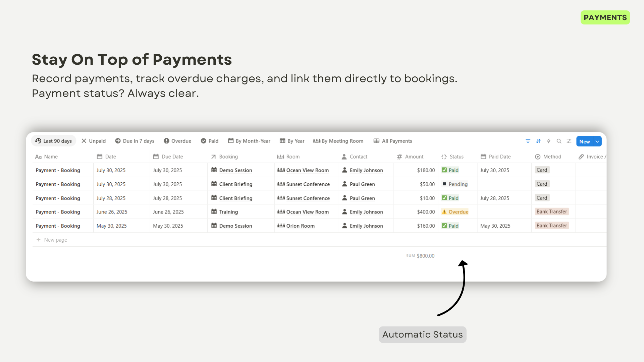644x362 pixels.
Task: Open the view settings sliders icon
Action: pyautogui.click(x=569, y=141)
